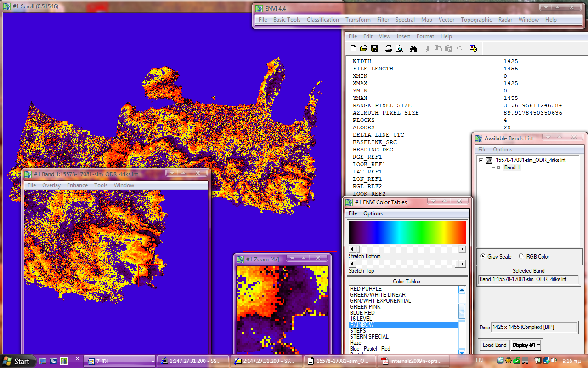Click the third quick launch icon on taskbar
This screenshot has height=368, width=588.
64,361
